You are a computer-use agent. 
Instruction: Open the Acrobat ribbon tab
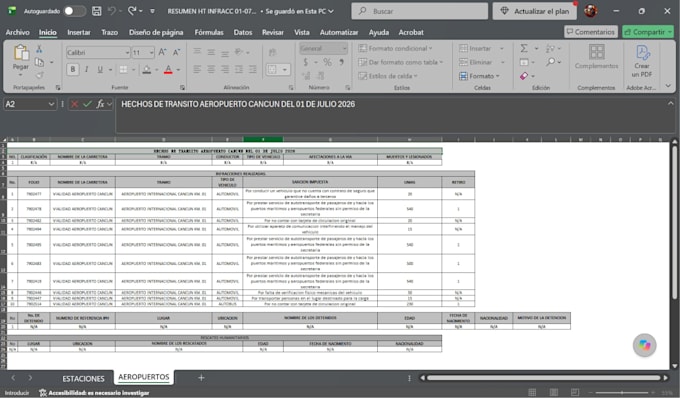411,32
